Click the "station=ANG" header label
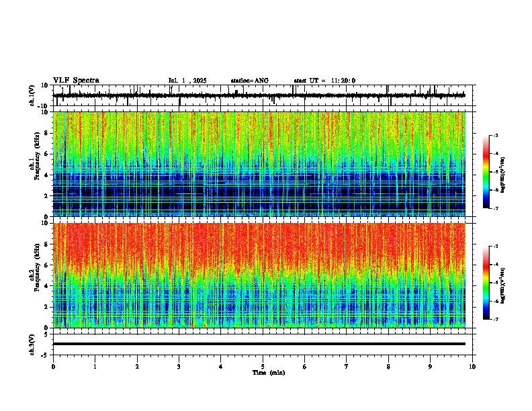The height and width of the screenshot is (411, 532). [250, 81]
